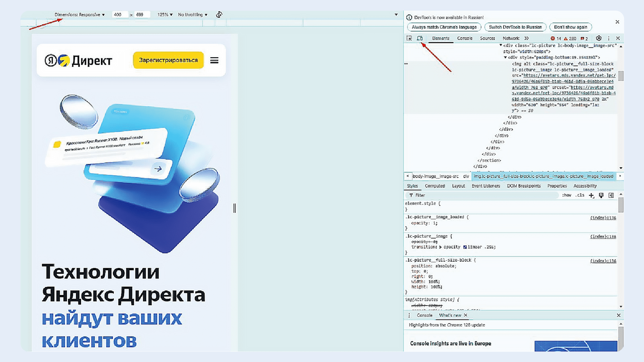Screen dimensions: 644x362
Task: Open the Console tab in the drawer
Action: (425, 316)
